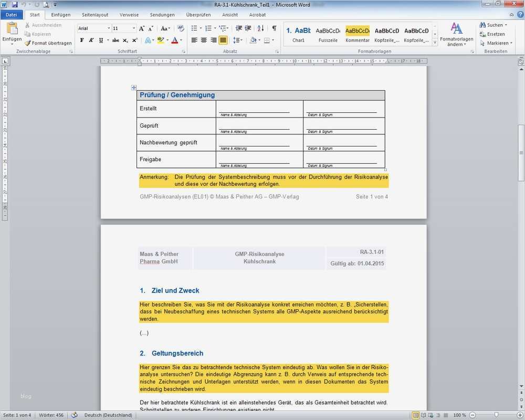Click the Suchen button
Screen dimensions: 525x420
point(493,25)
